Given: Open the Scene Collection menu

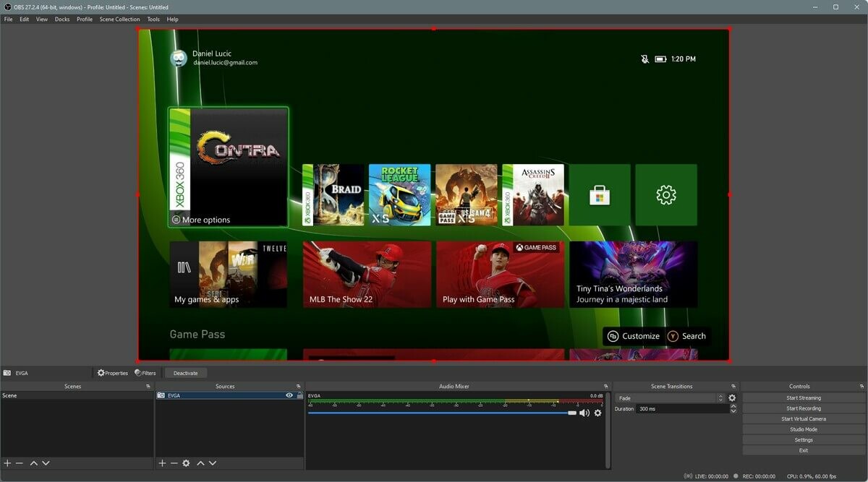Looking at the screenshot, I should [119, 20].
